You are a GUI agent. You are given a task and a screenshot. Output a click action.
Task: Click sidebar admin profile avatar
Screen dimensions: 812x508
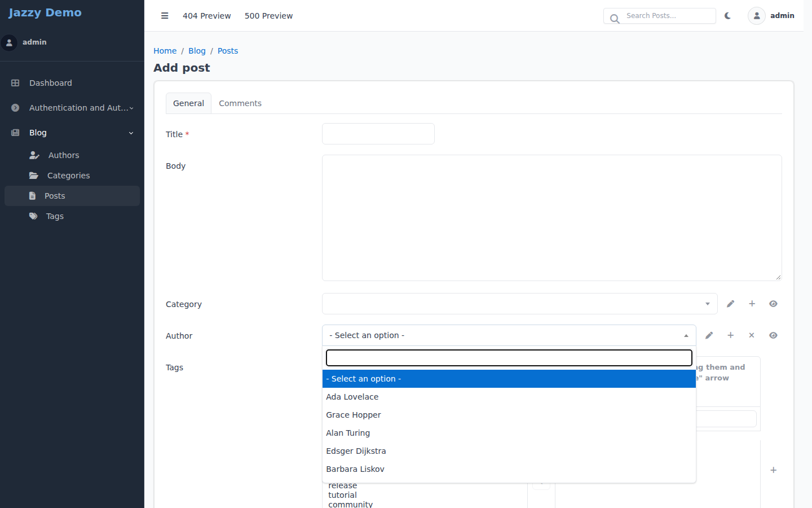click(9, 42)
